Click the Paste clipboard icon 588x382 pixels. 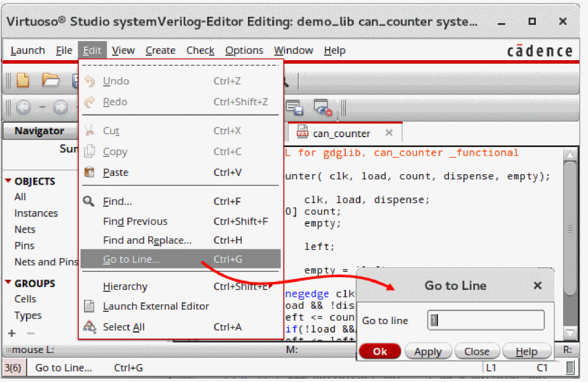pyautogui.click(x=89, y=172)
